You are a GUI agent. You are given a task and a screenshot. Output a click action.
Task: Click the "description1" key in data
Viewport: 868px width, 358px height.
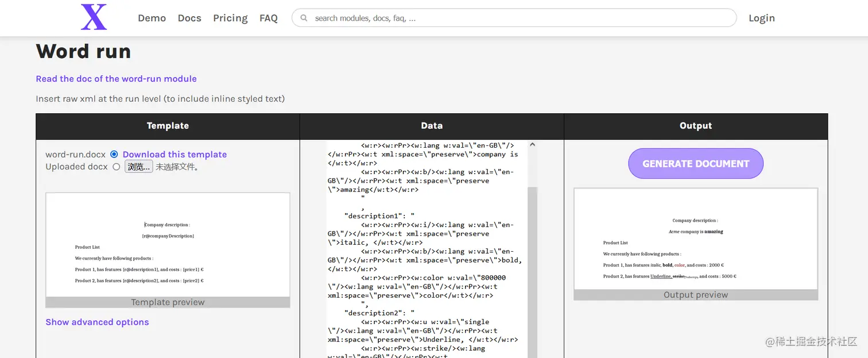[x=374, y=216]
